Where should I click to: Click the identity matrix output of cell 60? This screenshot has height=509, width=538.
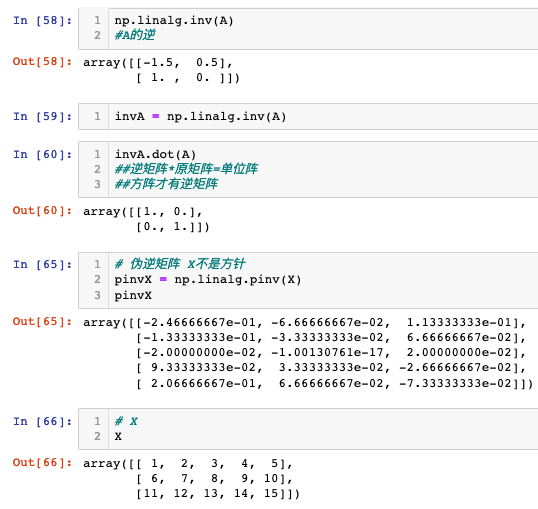(x=146, y=219)
